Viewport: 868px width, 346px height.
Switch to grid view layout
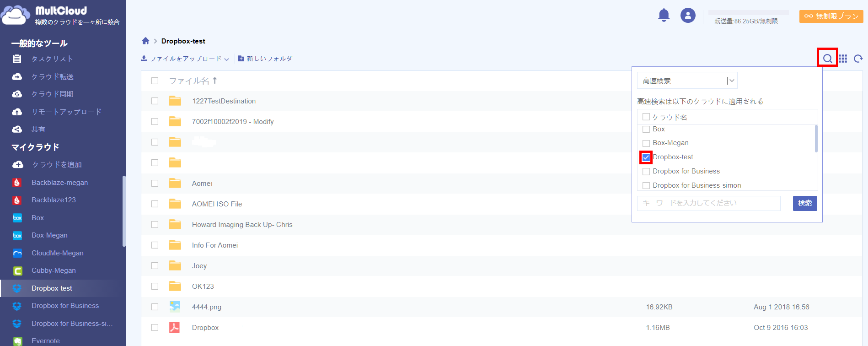click(x=843, y=59)
